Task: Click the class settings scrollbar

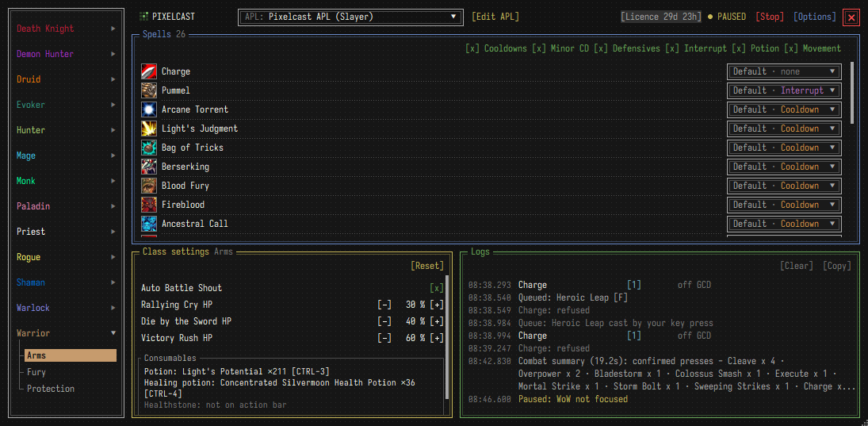Action: pyautogui.click(x=447, y=337)
